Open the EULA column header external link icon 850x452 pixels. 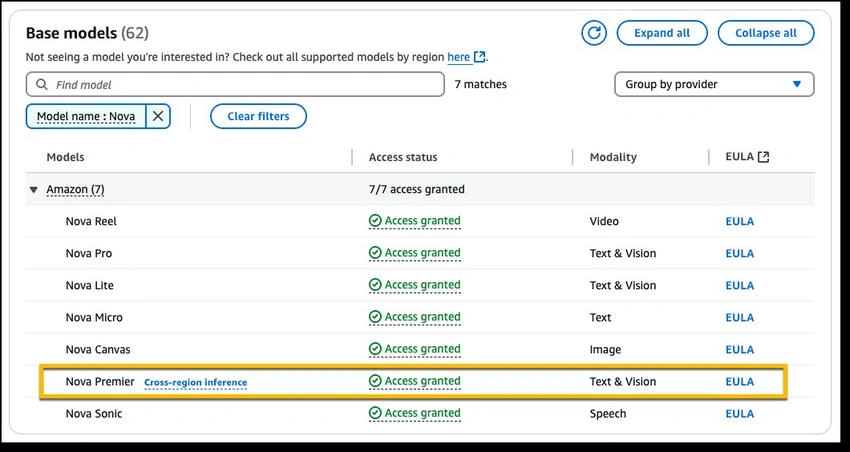pyautogui.click(x=763, y=157)
